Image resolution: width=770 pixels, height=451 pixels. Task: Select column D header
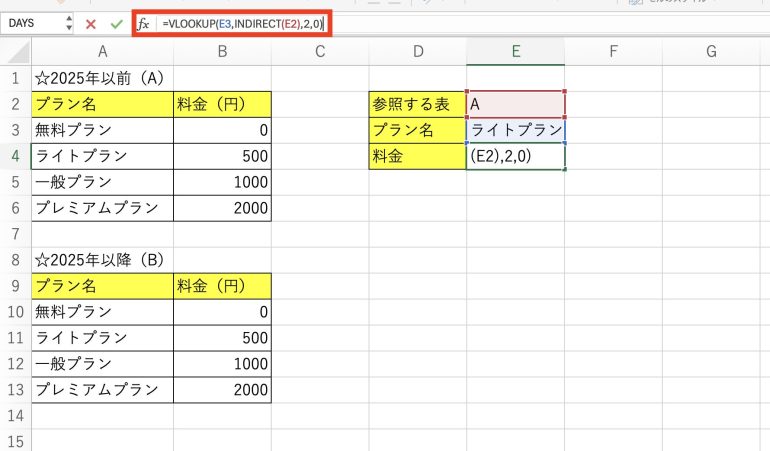pyautogui.click(x=417, y=52)
